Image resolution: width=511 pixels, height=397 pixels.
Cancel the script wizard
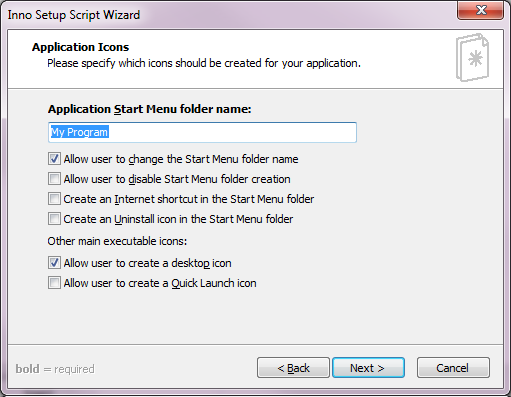click(453, 368)
